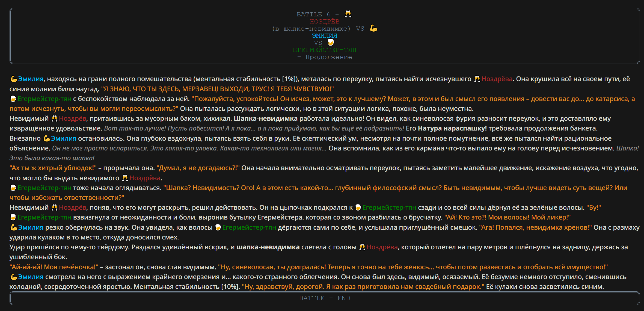Image resolution: width=644 pixels, height=311 pixels.
Task: Click the name 'Эмилия' before 'находясь на грани'
Action: (31, 79)
